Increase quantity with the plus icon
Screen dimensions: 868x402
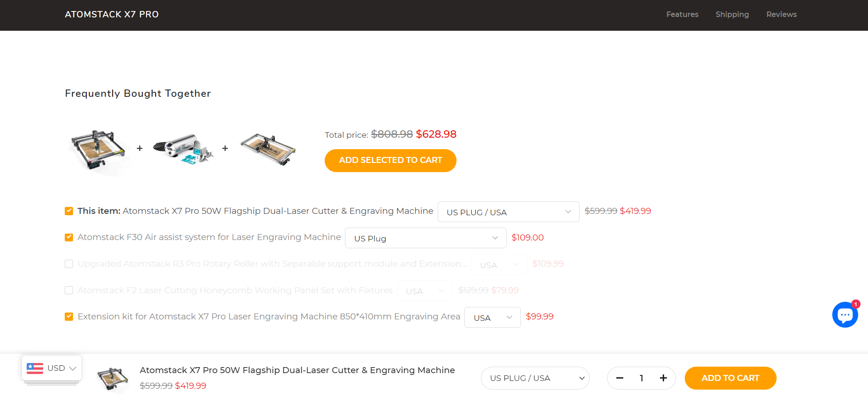pyautogui.click(x=663, y=378)
